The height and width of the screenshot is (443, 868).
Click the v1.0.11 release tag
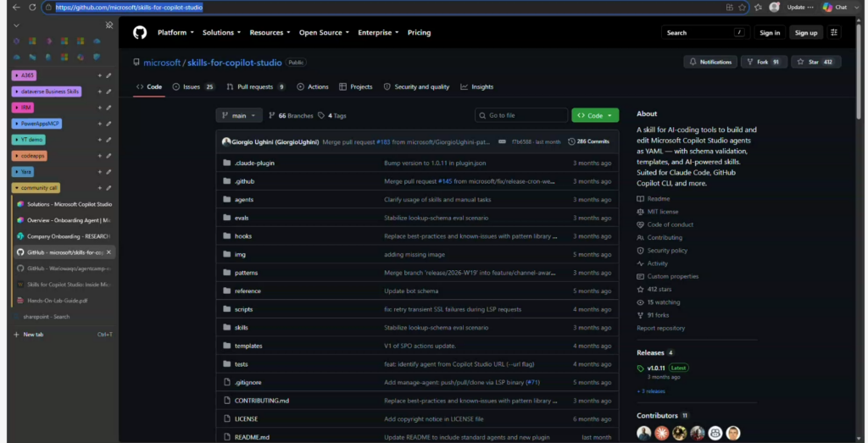point(656,368)
